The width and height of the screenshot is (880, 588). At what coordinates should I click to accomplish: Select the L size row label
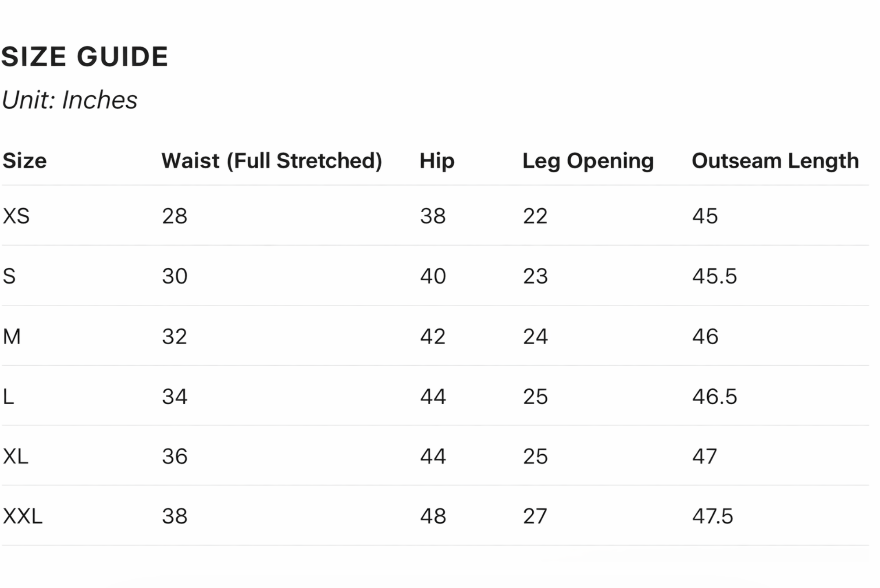tap(8, 397)
